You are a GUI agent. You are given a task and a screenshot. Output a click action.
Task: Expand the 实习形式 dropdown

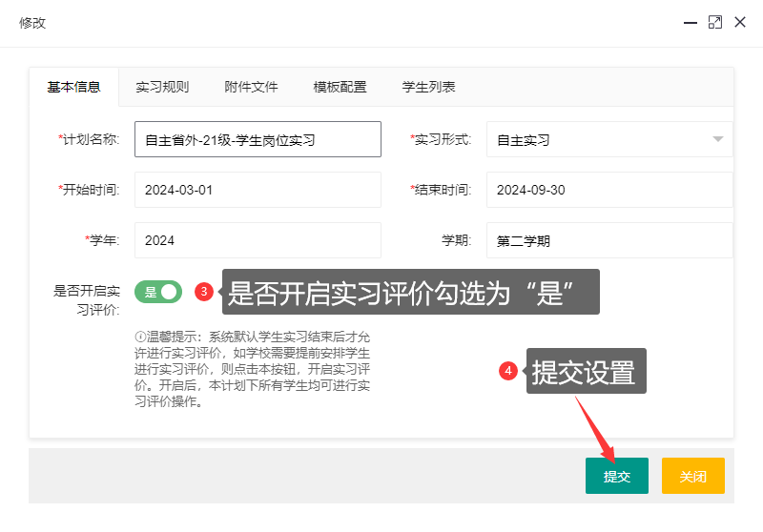717,139
